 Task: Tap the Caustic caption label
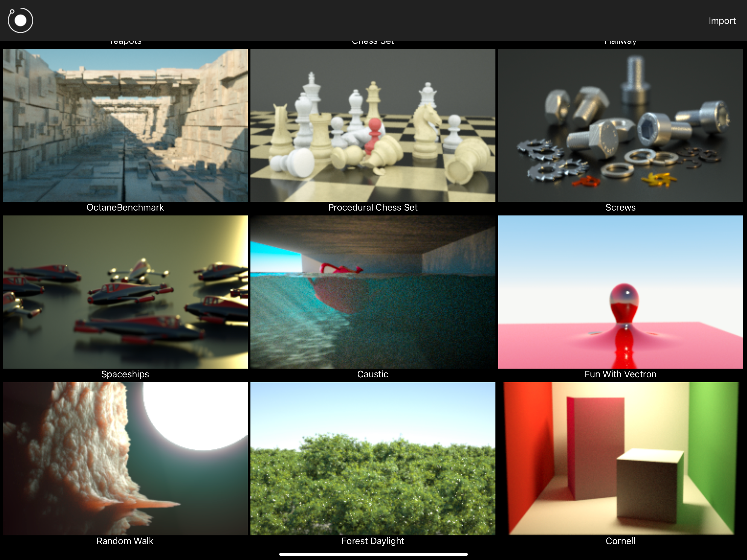click(372, 374)
